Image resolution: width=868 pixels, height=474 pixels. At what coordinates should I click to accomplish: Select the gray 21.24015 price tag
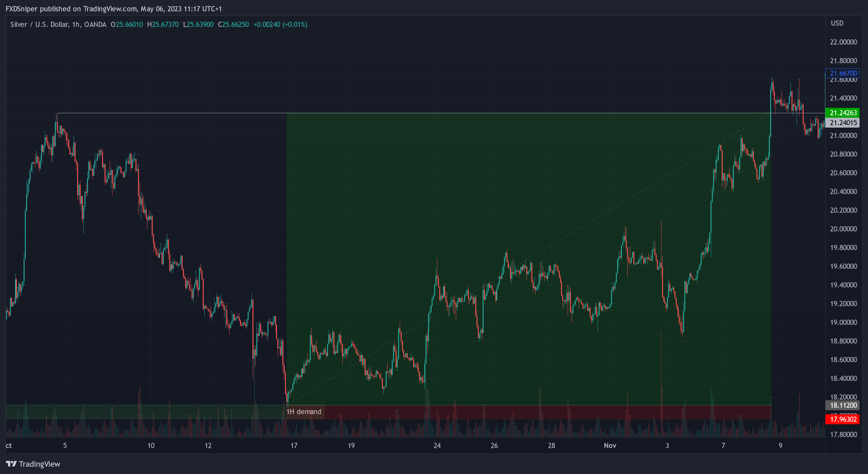(843, 123)
